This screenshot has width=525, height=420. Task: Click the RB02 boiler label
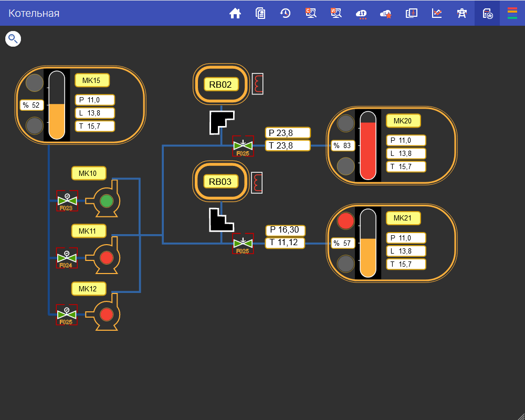tap(220, 84)
